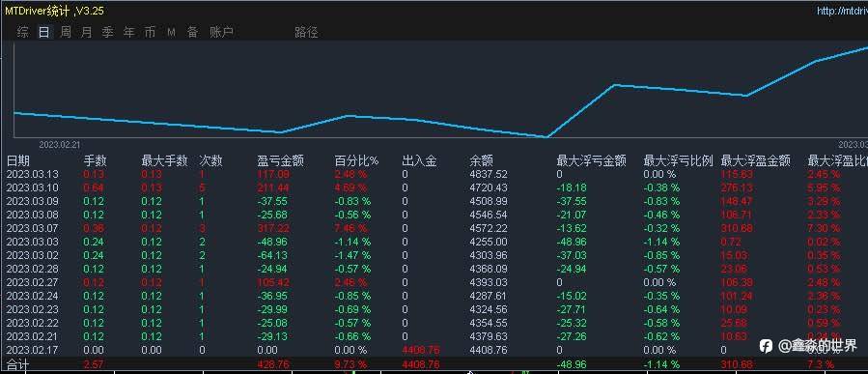Screen dimensions: 868x374
Task: Click the 次数 column header
Action: pos(210,161)
